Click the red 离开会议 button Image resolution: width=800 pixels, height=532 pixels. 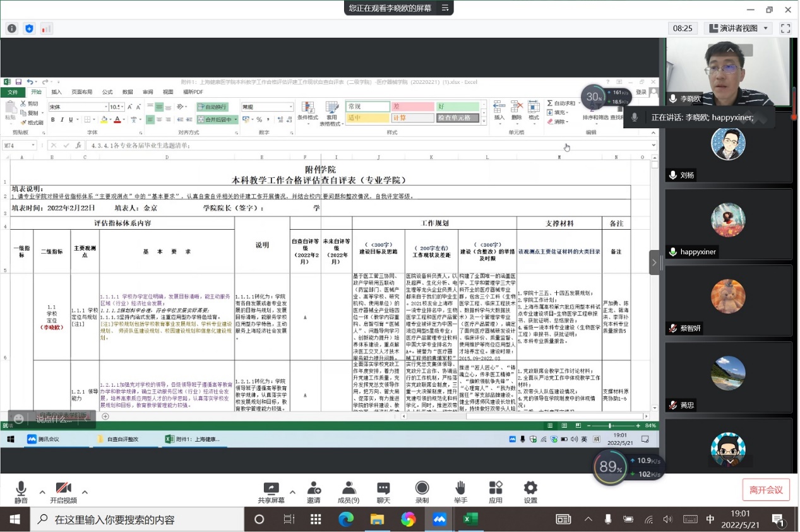765,490
